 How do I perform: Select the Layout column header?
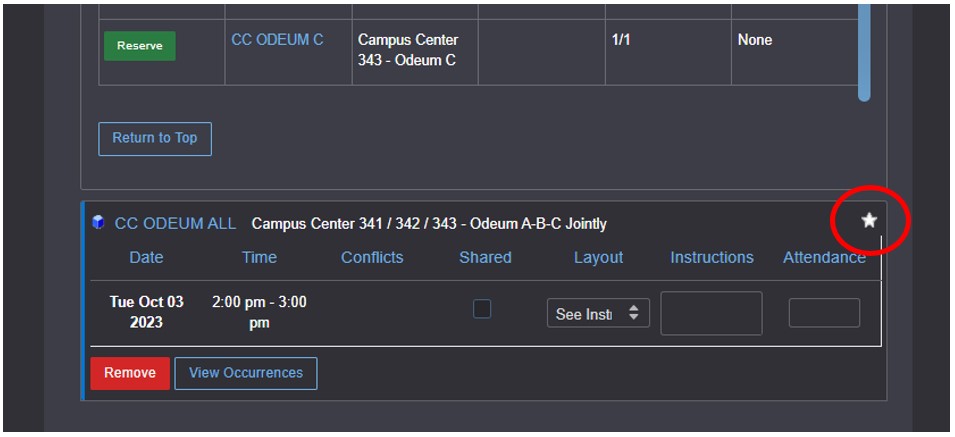tap(598, 257)
